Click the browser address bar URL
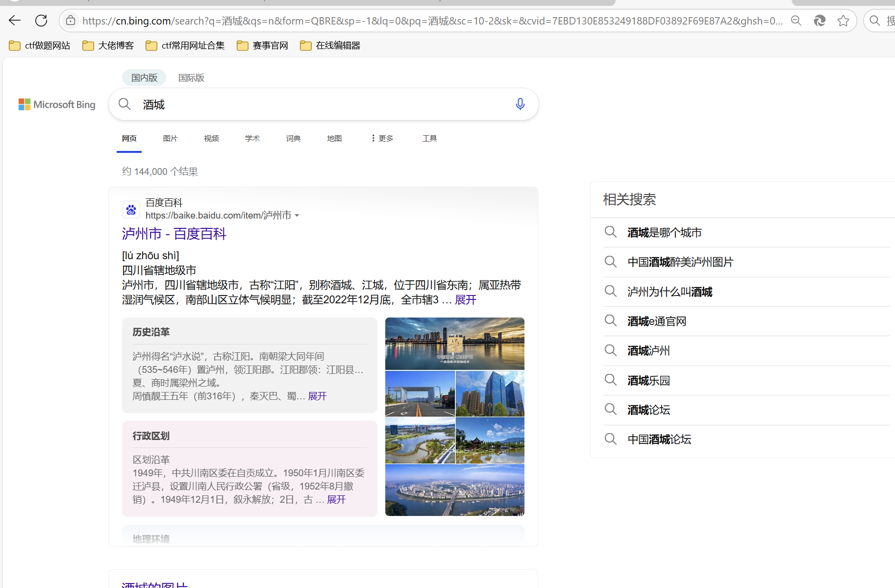The height and width of the screenshot is (588, 895). click(x=432, y=21)
